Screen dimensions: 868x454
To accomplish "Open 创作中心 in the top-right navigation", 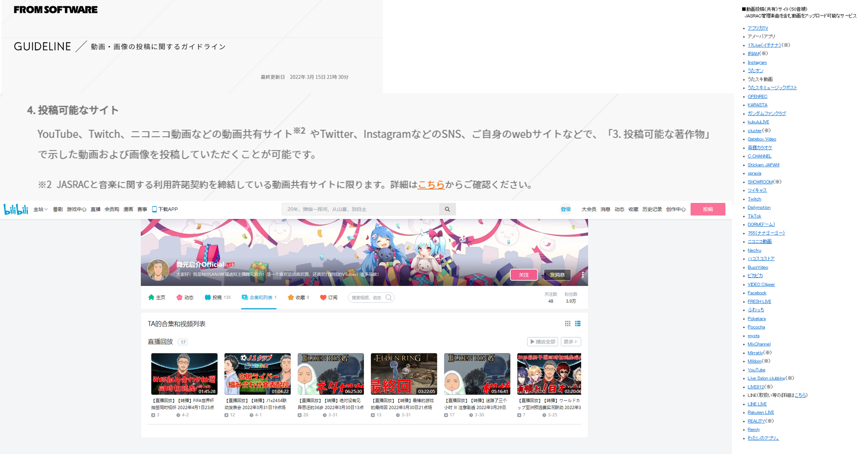I will coord(676,209).
